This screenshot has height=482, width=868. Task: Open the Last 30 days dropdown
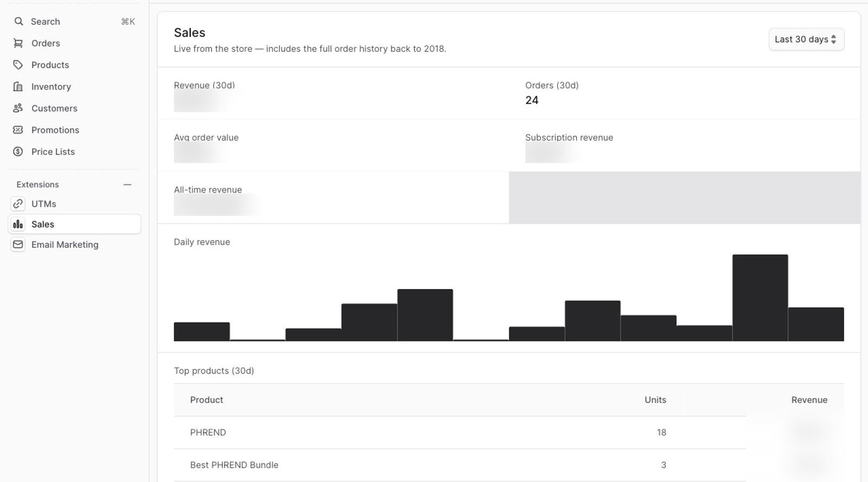(x=806, y=39)
